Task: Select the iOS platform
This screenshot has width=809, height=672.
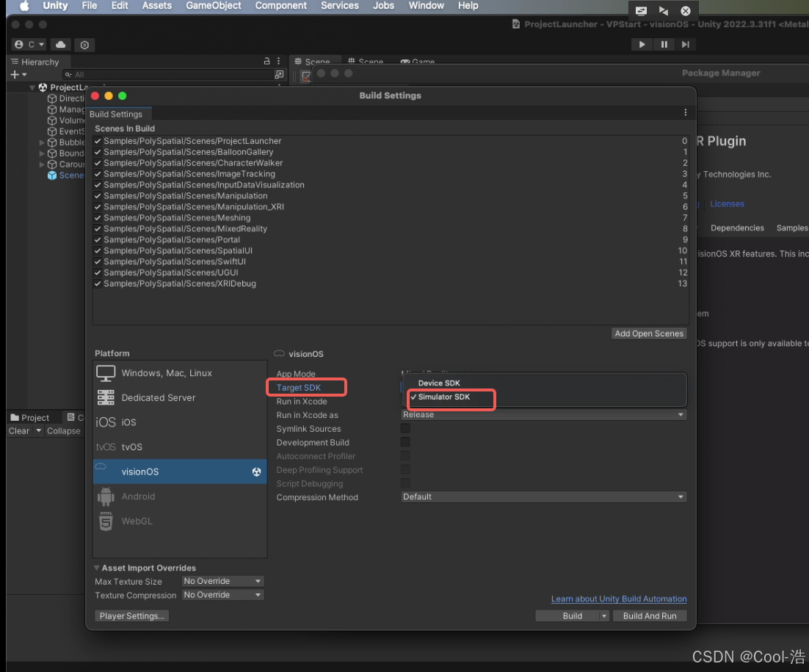Action: tap(180, 423)
